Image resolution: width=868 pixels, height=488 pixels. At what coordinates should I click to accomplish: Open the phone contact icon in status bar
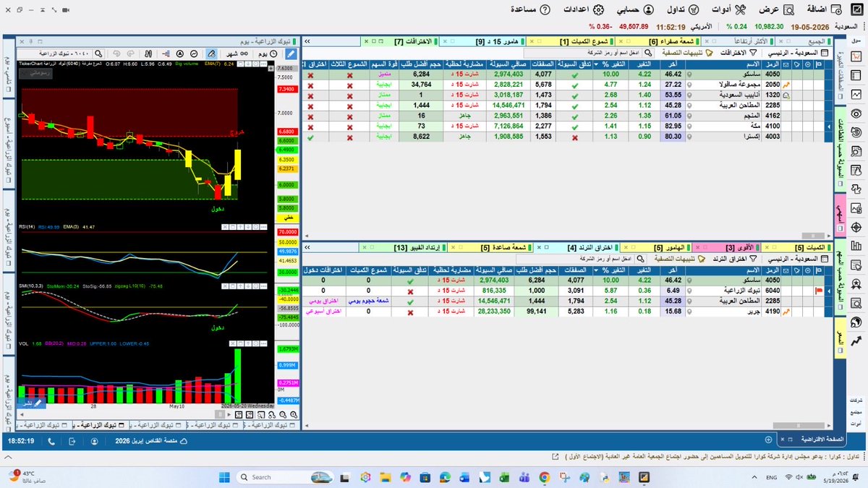51,440
